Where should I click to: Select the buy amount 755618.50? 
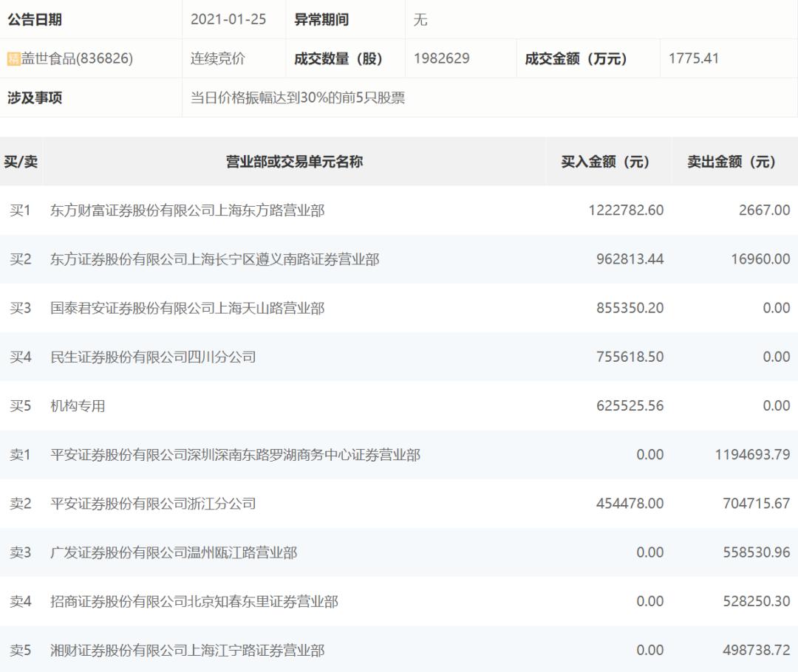click(630, 357)
